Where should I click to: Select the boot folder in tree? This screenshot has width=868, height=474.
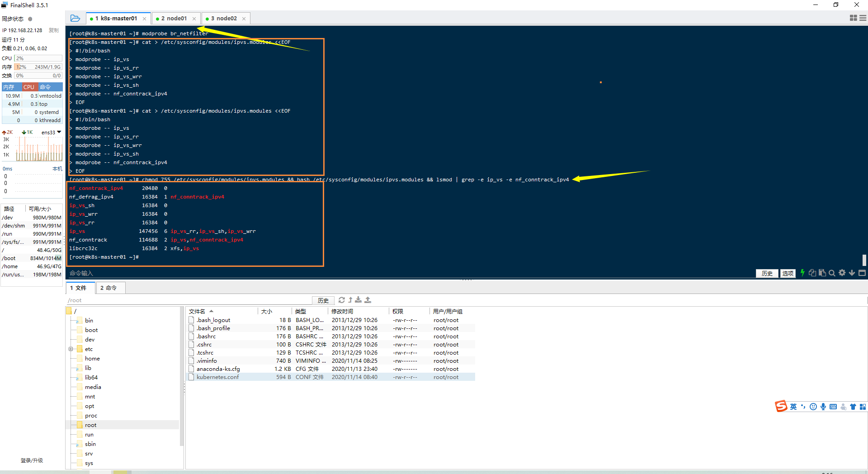91,330
